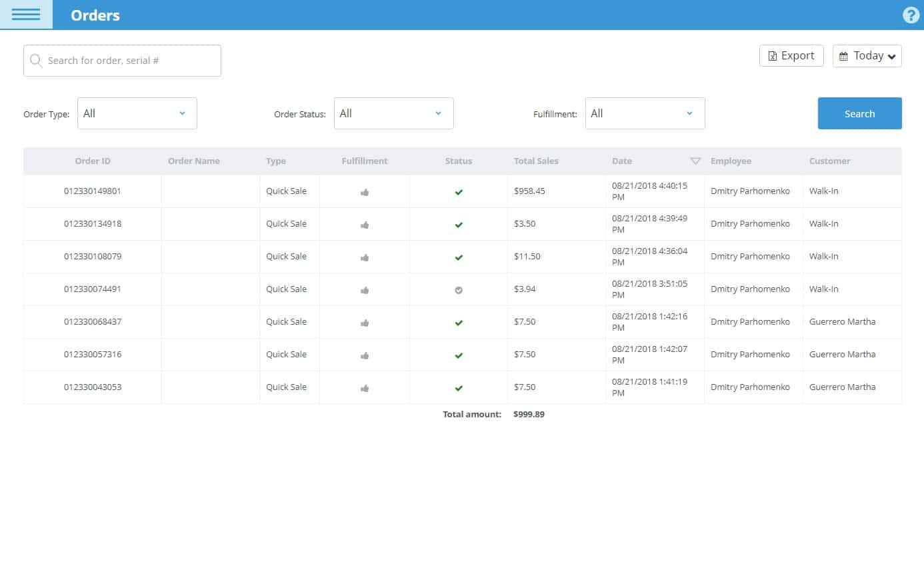Sort by the Employee column header
The height and width of the screenshot is (578, 924).
click(731, 161)
